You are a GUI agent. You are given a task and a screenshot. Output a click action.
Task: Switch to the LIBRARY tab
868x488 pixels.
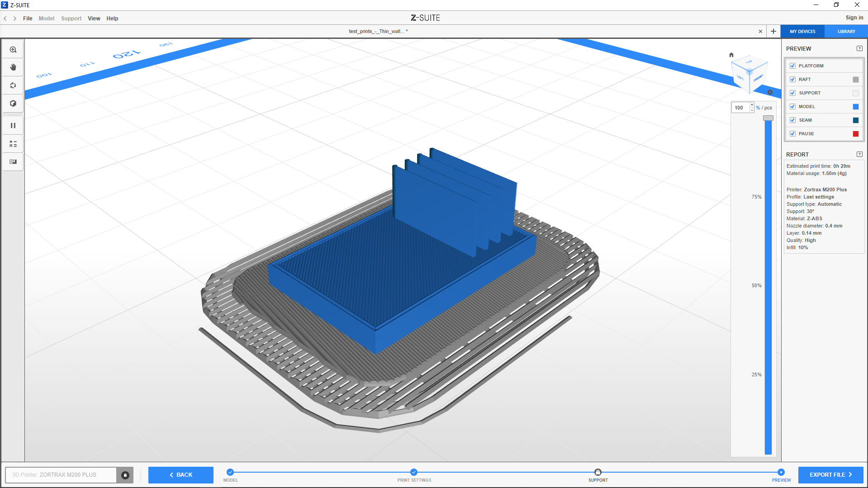pyautogui.click(x=846, y=32)
